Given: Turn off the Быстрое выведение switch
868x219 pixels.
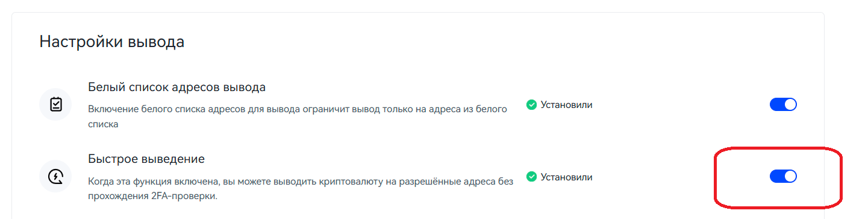Looking at the screenshot, I should 784,176.
